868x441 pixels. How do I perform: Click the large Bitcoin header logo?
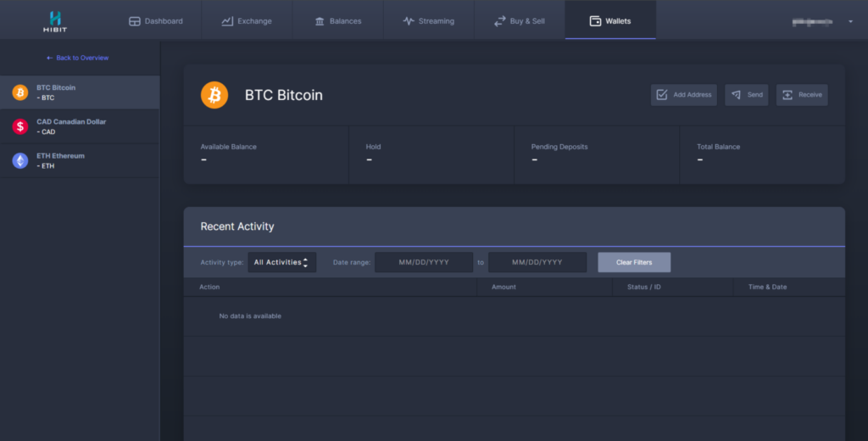214,95
